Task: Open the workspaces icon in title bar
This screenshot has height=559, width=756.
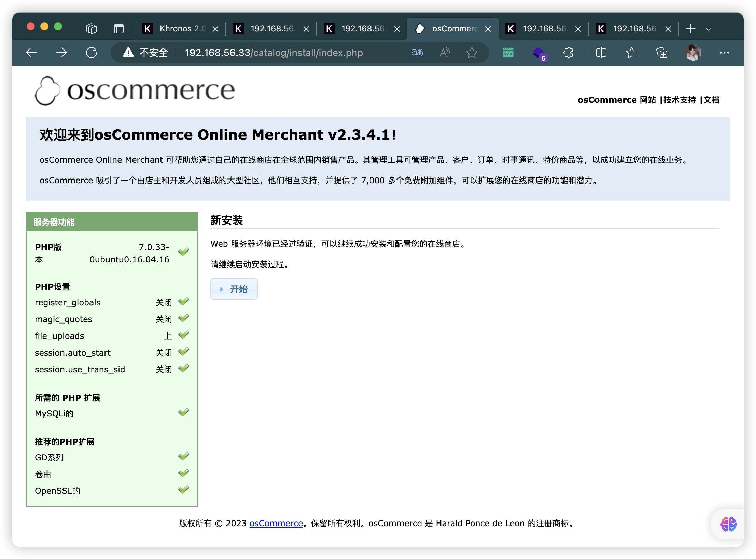Action: click(92, 29)
